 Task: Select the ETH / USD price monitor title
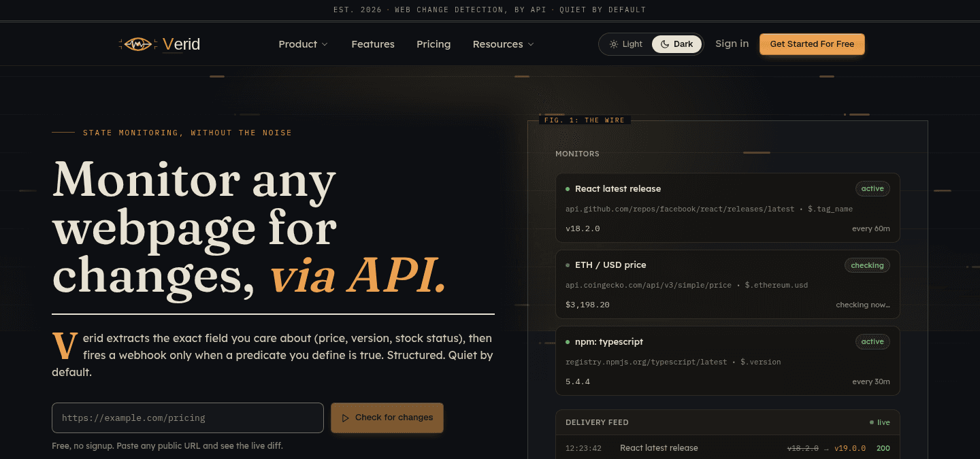(x=610, y=265)
